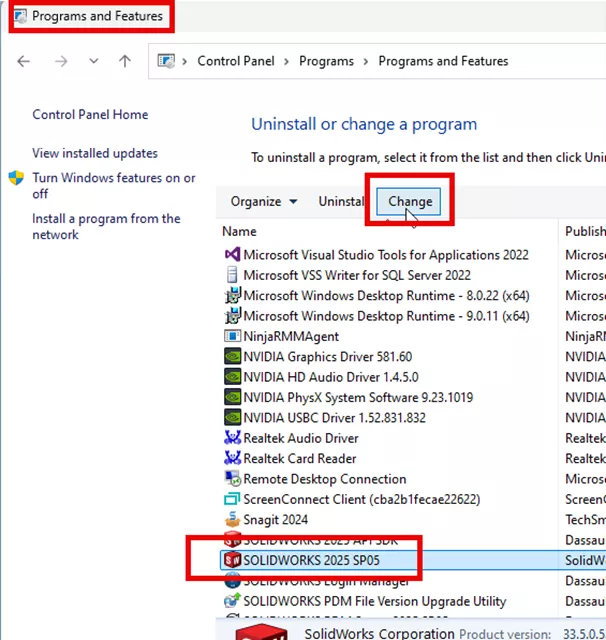
Task: Select NVIDIA HD Audio Driver 1.4.5.0
Action: 331,378
